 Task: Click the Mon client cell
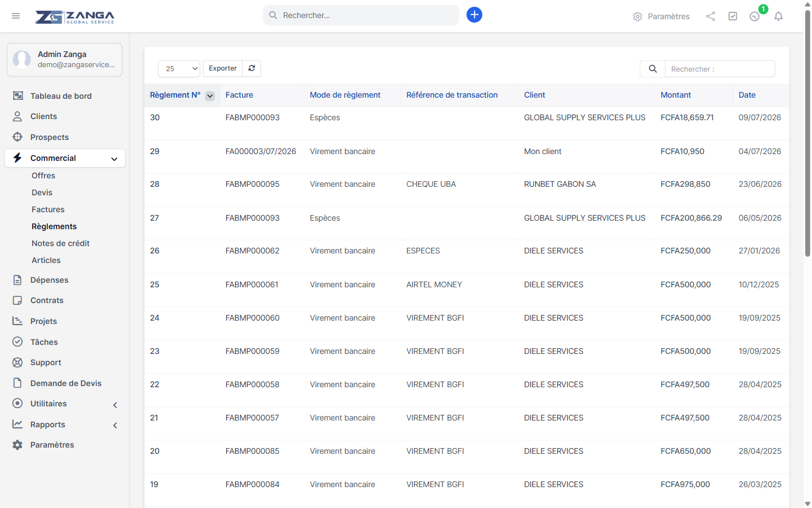542,151
